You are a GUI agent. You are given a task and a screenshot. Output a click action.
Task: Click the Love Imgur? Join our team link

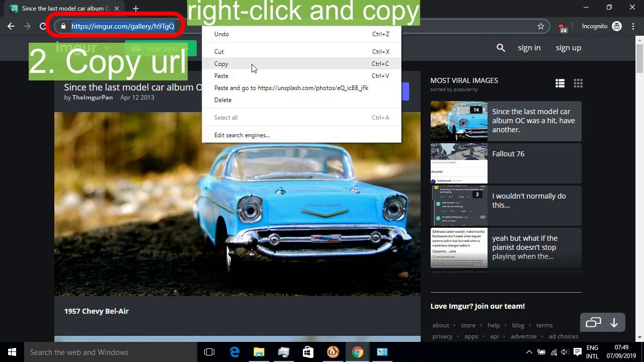pyautogui.click(x=477, y=306)
